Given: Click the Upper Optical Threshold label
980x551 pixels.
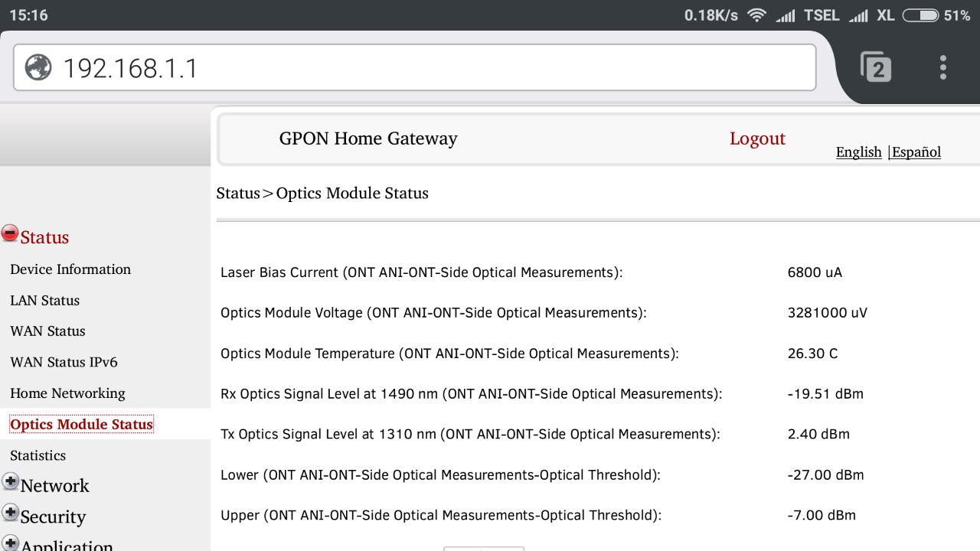Looking at the screenshot, I should coord(441,515).
